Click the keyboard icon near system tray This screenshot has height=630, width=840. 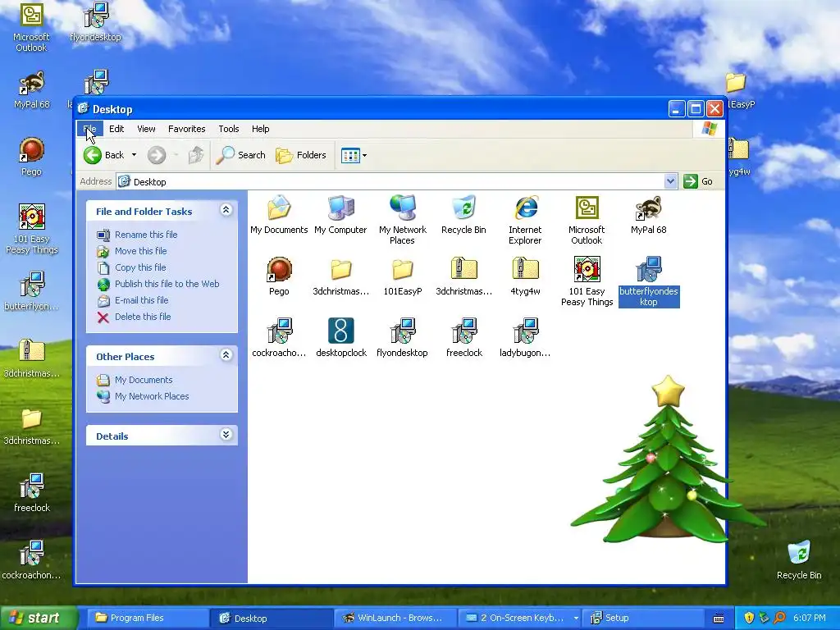pyautogui.click(x=719, y=619)
